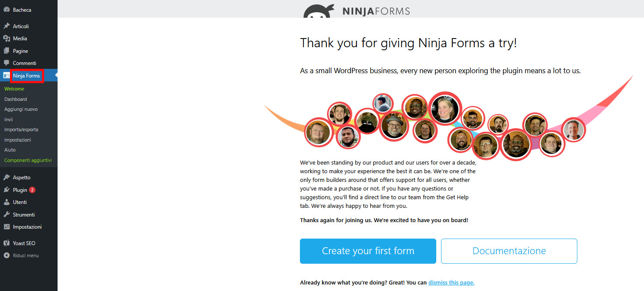Image resolution: width=644 pixels, height=291 pixels.
Task: Click the Aspetto paintbrush icon
Action: 6,178
